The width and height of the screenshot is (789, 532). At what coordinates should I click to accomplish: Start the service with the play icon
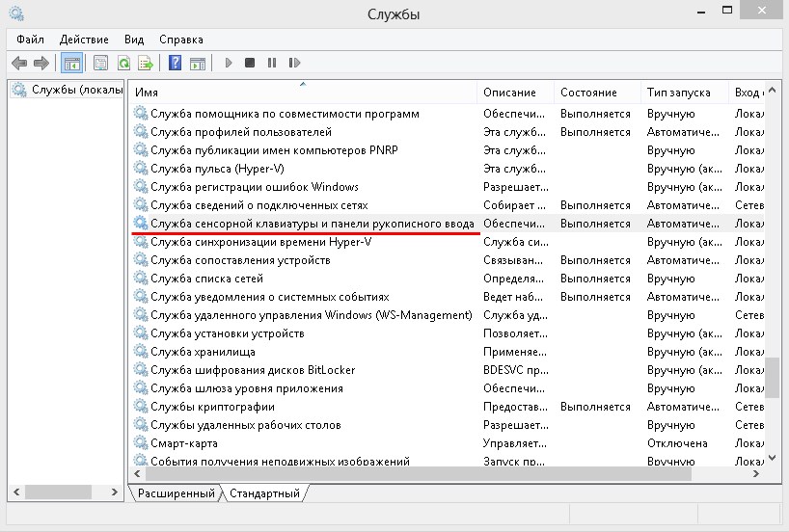229,63
